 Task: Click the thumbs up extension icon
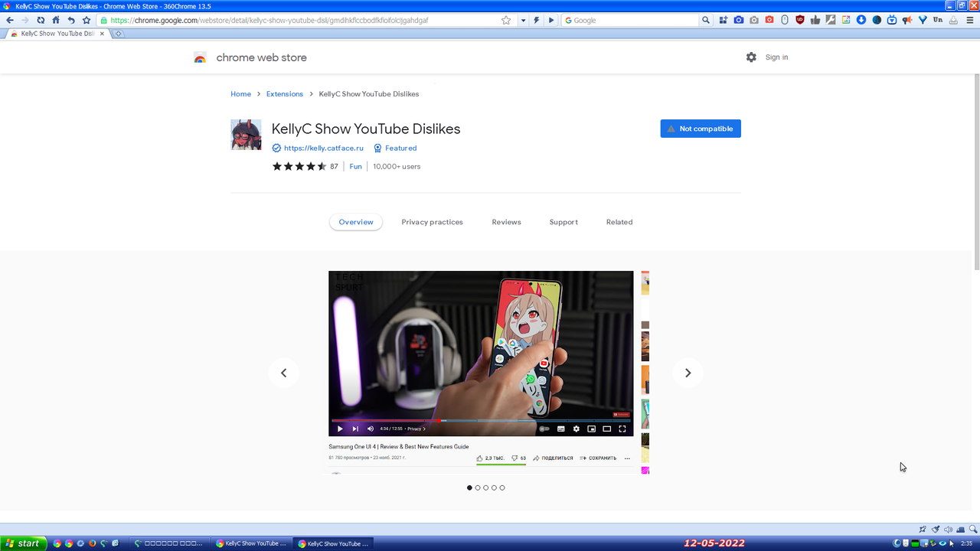(815, 20)
